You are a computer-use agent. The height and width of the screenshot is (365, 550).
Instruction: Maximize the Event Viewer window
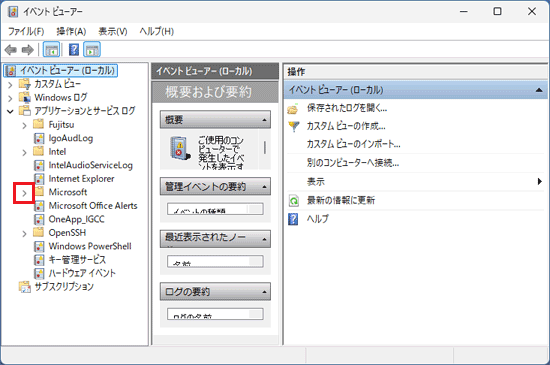point(497,12)
